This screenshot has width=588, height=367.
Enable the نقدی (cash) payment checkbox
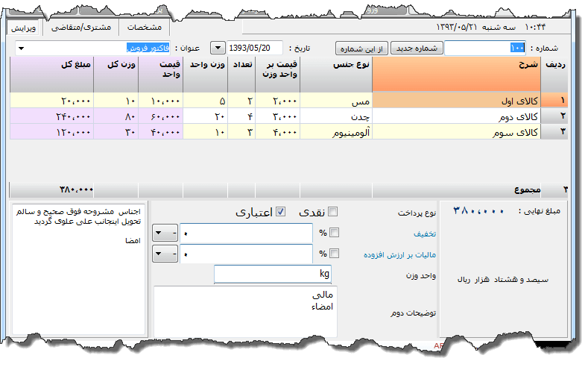332,212
